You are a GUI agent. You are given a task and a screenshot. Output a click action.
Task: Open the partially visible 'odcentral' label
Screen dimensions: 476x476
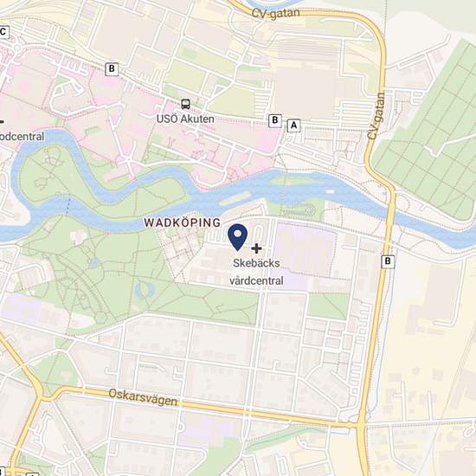click(22, 136)
